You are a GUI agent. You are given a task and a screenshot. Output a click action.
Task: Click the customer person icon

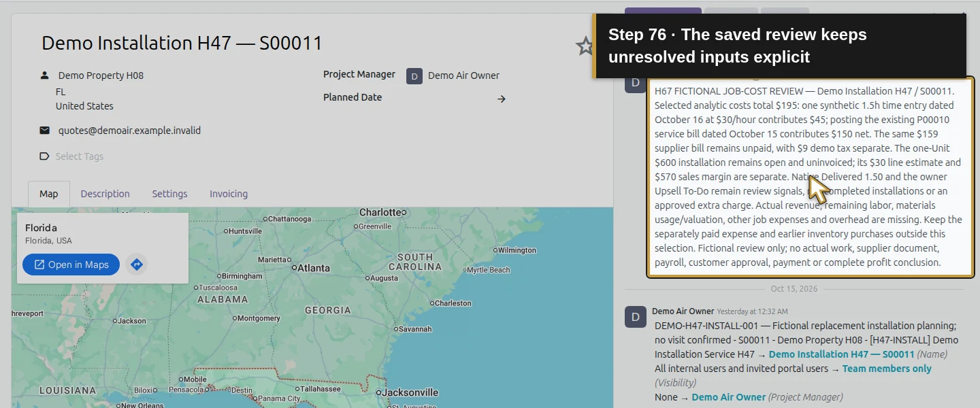point(45,75)
